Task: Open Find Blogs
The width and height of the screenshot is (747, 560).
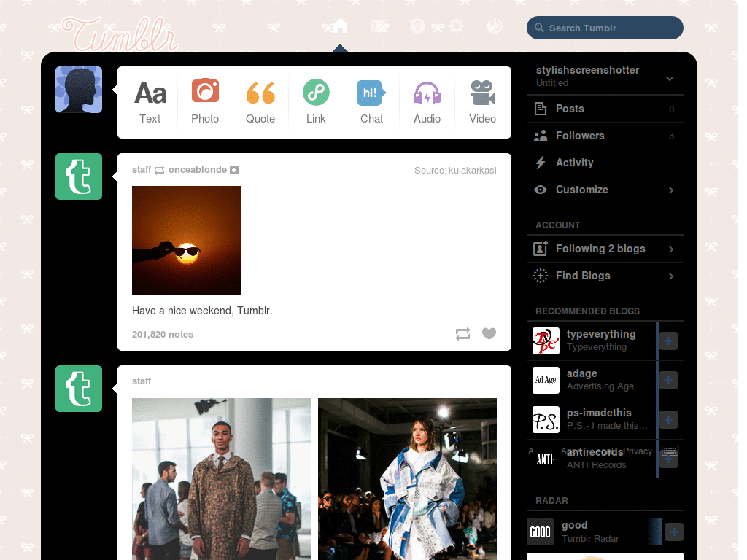Action: pyautogui.click(x=605, y=276)
